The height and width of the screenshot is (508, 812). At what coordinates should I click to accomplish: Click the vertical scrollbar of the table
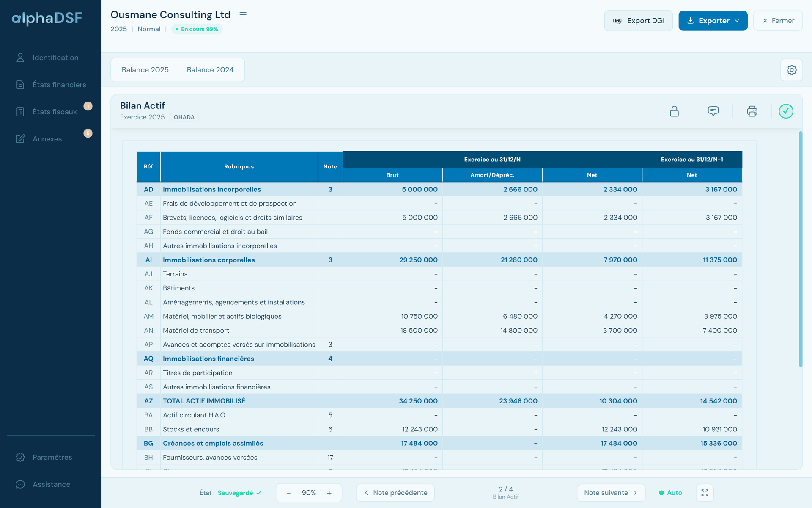tap(801, 249)
